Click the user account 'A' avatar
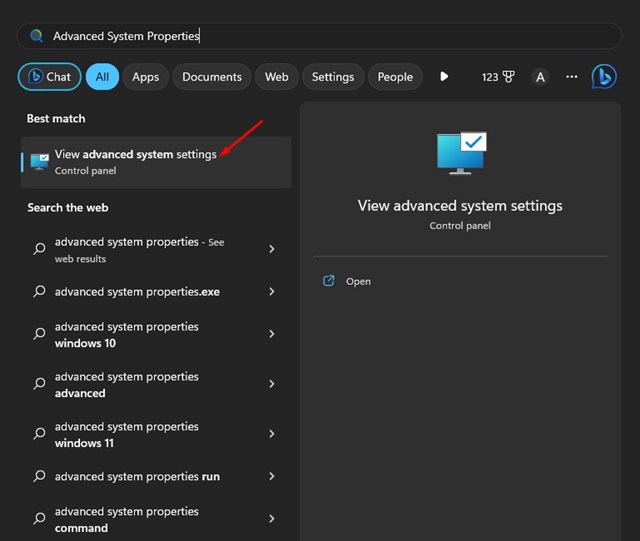Viewport: 640px width, 541px height. point(540,77)
